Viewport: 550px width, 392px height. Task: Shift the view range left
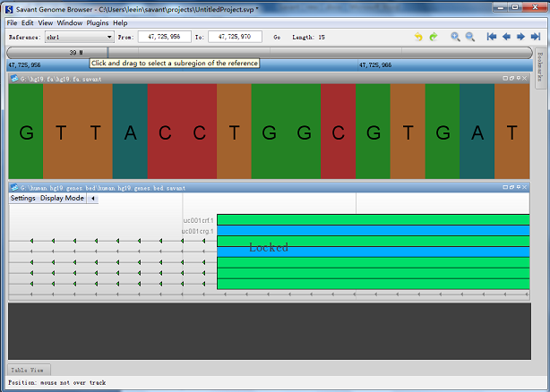click(x=506, y=37)
